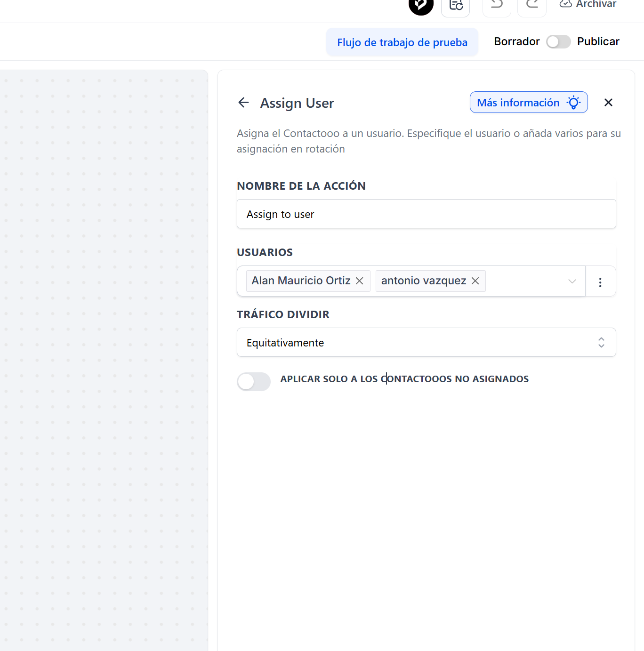The image size is (644, 651).
Task: Click the black logo icon in top toolbar
Action: point(420,6)
